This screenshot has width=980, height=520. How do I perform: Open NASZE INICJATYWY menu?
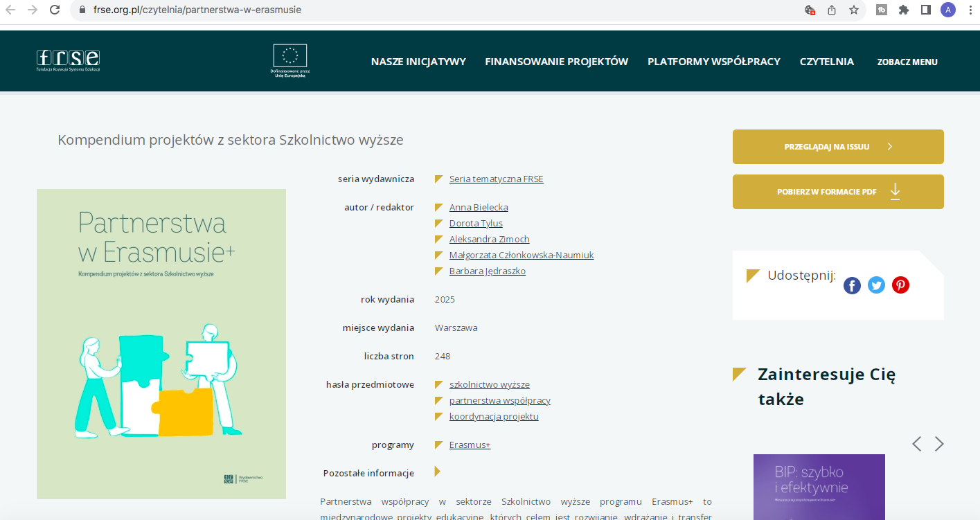click(x=418, y=62)
